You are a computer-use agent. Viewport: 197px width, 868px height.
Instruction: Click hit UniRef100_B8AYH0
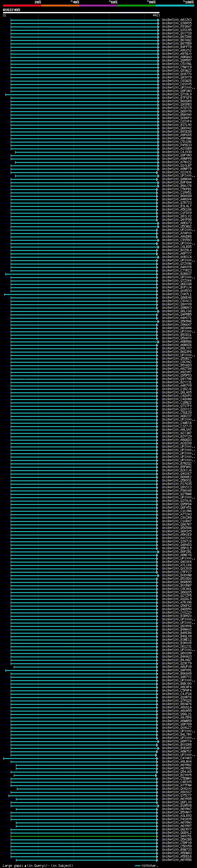point(177,115)
